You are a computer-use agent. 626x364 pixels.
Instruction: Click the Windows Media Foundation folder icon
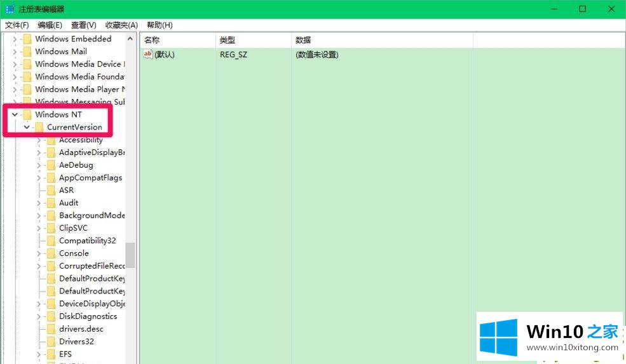(27, 77)
